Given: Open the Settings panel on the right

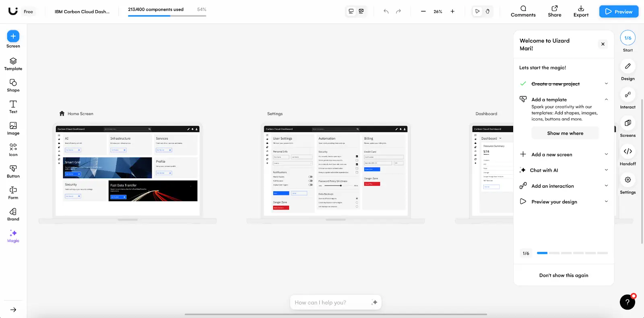Looking at the screenshot, I should pyautogui.click(x=628, y=183).
